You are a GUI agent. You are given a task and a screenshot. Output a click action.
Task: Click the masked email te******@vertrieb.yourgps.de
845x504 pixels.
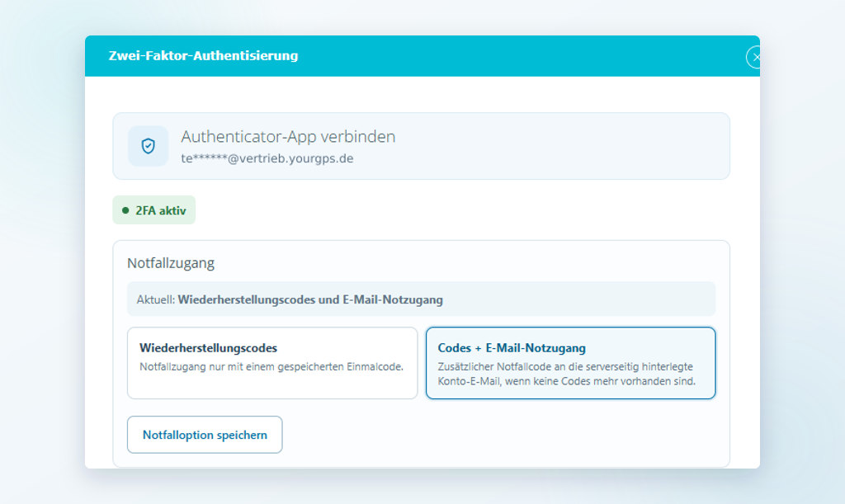pyautogui.click(x=267, y=158)
